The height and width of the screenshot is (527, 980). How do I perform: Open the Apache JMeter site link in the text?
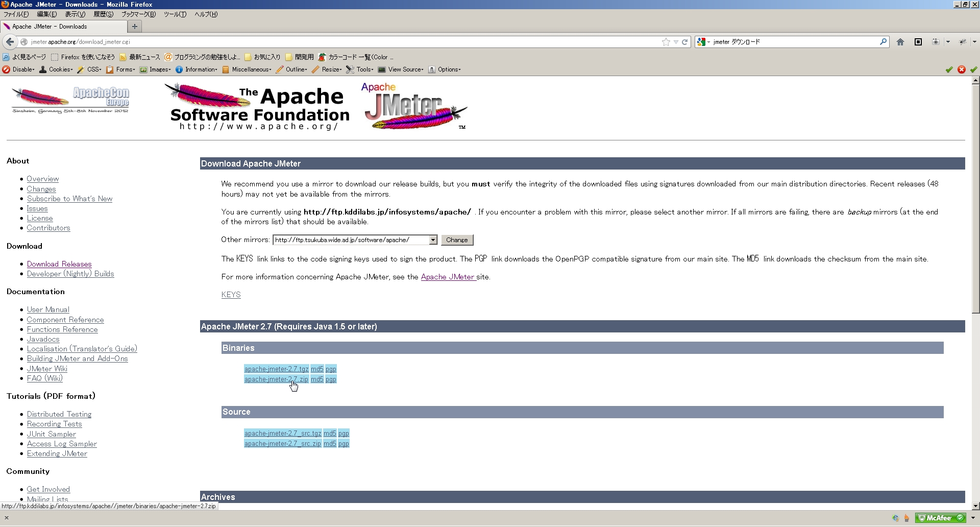tap(448, 277)
